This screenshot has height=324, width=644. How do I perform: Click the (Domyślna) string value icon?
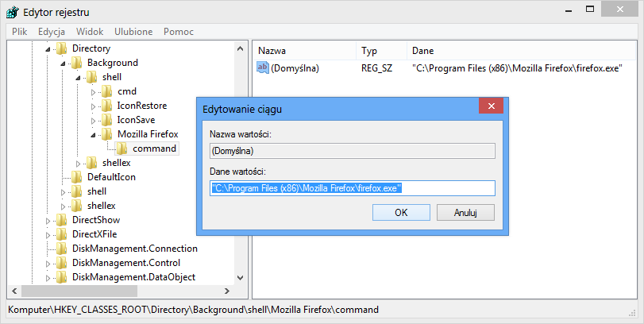[x=263, y=68]
